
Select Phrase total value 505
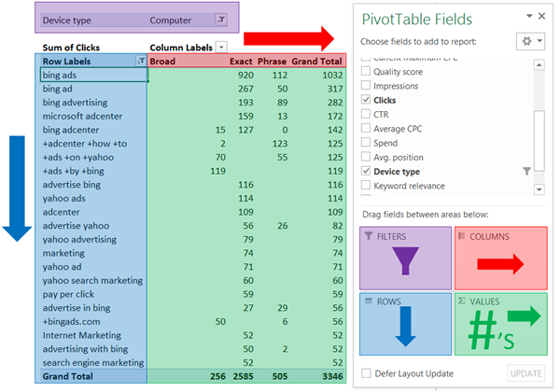coord(280,376)
